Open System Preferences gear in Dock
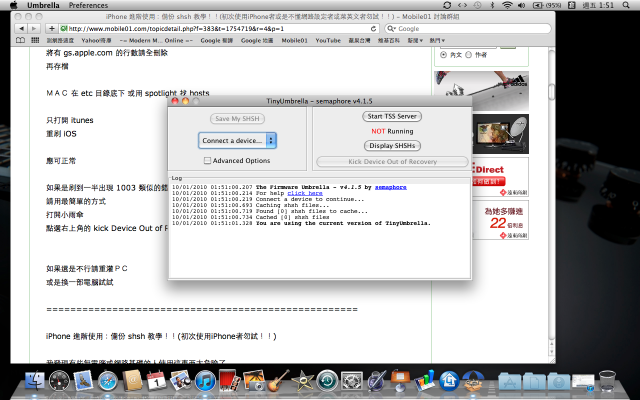This screenshot has height=400, width=640. click(x=351, y=380)
